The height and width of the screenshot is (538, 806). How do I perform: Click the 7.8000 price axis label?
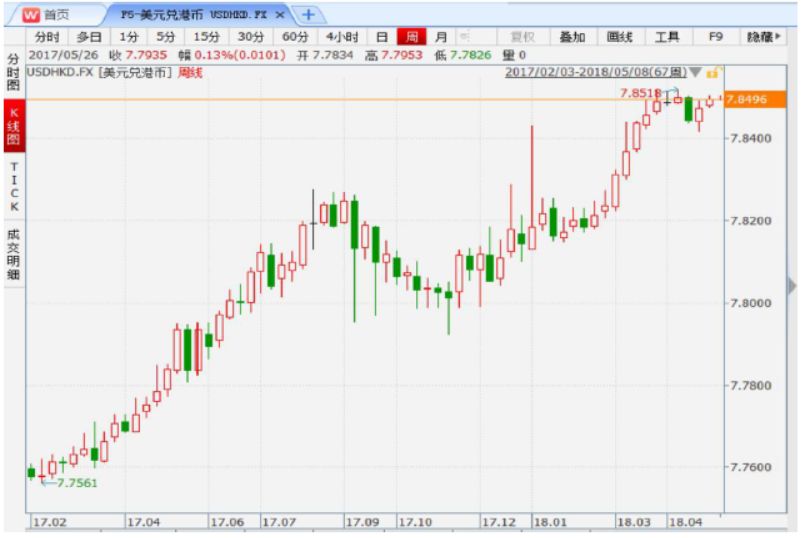[751, 303]
